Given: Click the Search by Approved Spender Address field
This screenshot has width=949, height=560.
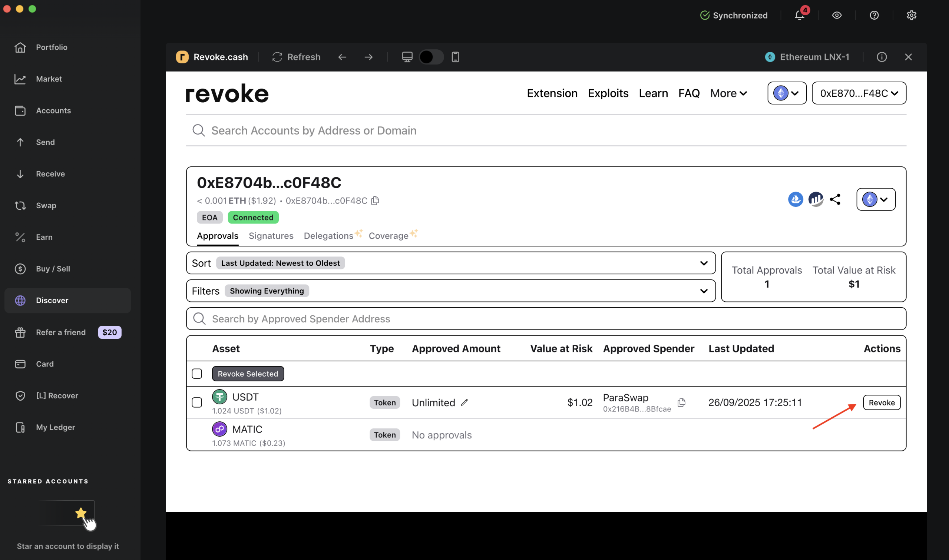Looking at the screenshot, I should tap(546, 319).
